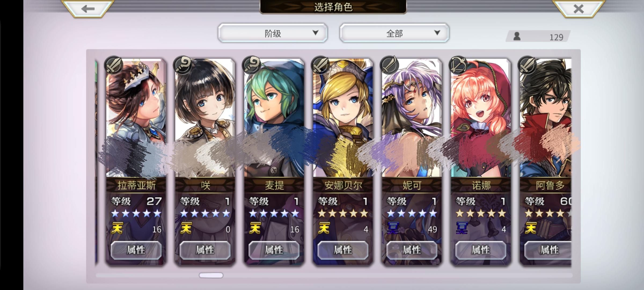Go back using the arrow icon

click(x=88, y=9)
